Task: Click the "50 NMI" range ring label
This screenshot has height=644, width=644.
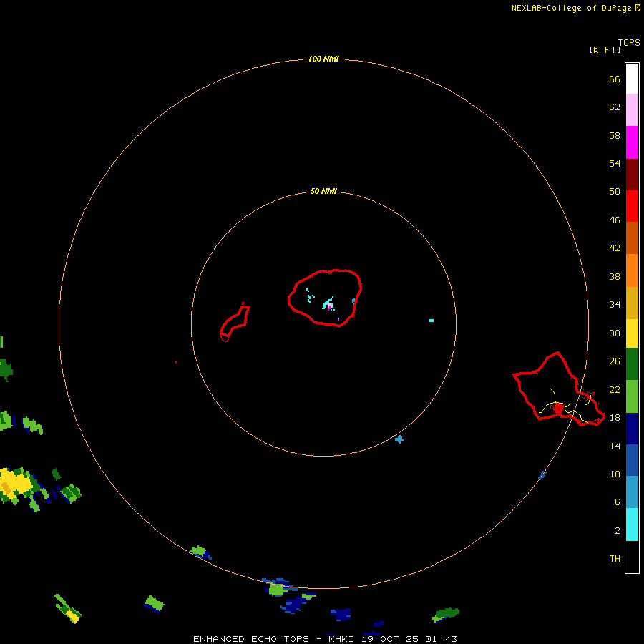Action: [x=323, y=191]
